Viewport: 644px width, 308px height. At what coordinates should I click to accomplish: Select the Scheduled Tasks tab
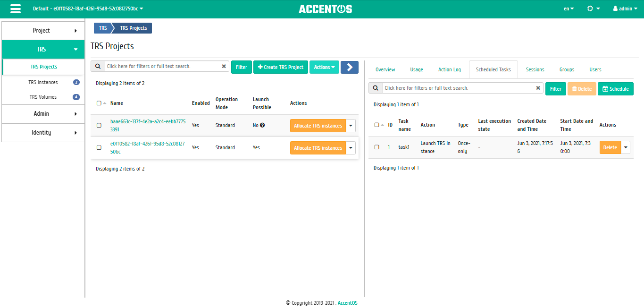(x=493, y=69)
